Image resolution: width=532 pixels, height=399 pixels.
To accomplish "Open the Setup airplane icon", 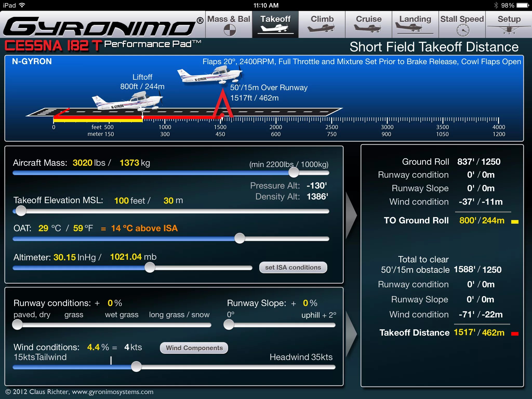I will [x=509, y=29].
